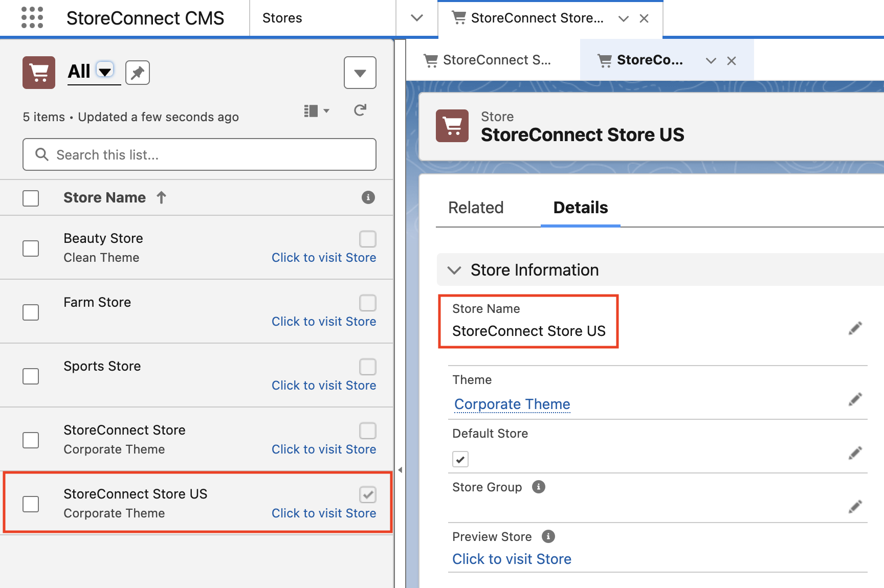Show Preview Store help info icon
Screen dimensions: 884x588
coord(548,536)
